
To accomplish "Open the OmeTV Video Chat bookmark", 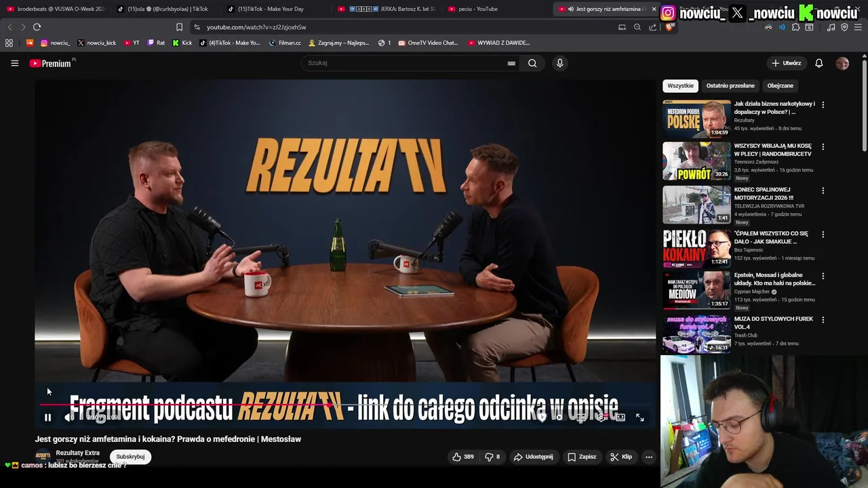I will pos(429,43).
